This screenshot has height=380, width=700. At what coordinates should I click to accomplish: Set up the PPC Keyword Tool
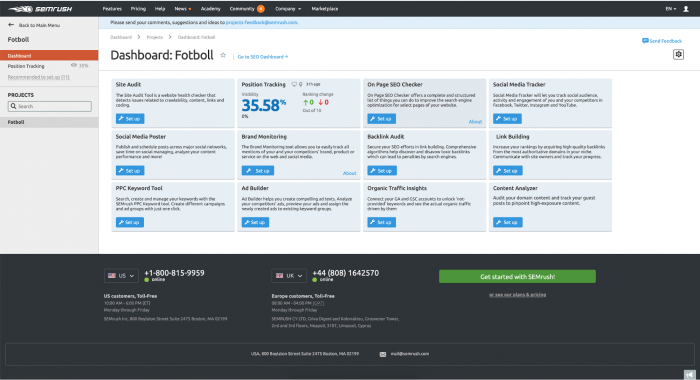pos(130,222)
